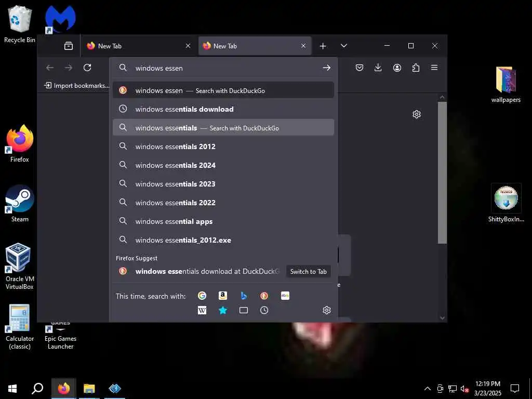Open Windows Start menu
The image size is (532, 399).
12,389
